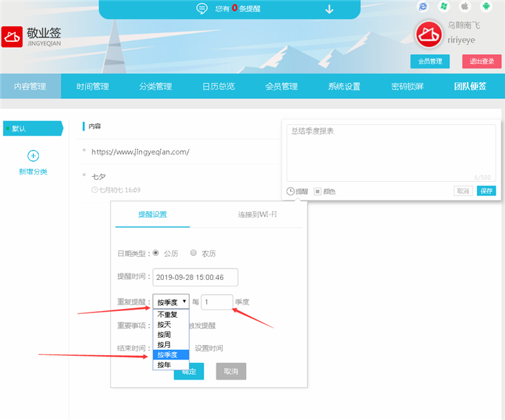Viewport: 505px width, 420px height.
Task: Open 团队便签 navigation tab
Action: point(470,87)
